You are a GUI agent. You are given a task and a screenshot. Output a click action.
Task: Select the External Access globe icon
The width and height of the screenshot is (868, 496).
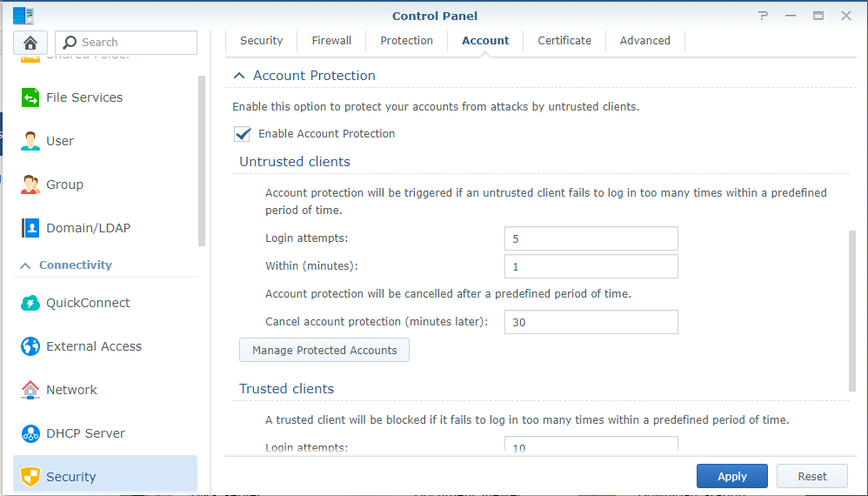point(30,346)
